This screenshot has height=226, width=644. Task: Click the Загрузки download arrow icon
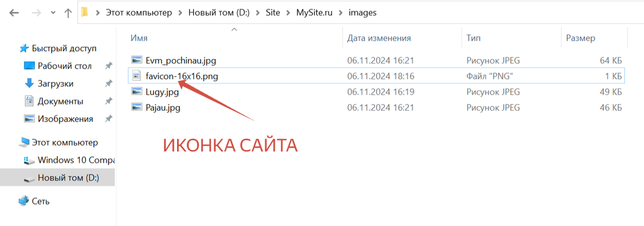(x=30, y=83)
